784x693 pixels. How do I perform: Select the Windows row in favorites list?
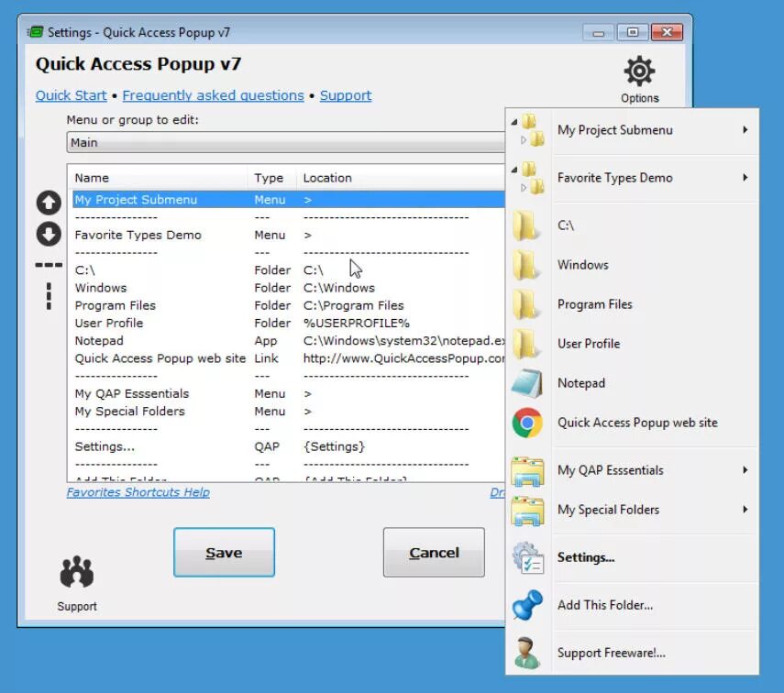click(x=289, y=288)
